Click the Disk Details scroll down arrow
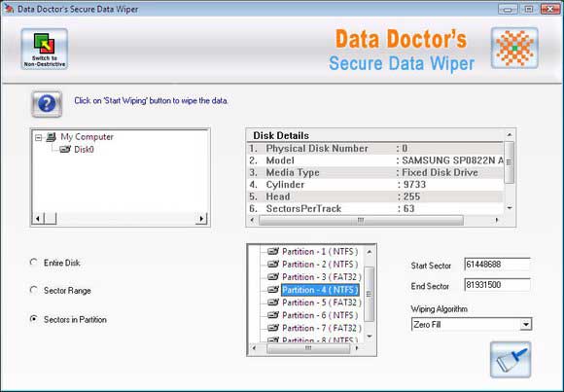The width and height of the screenshot is (564, 392). pos(510,208)
